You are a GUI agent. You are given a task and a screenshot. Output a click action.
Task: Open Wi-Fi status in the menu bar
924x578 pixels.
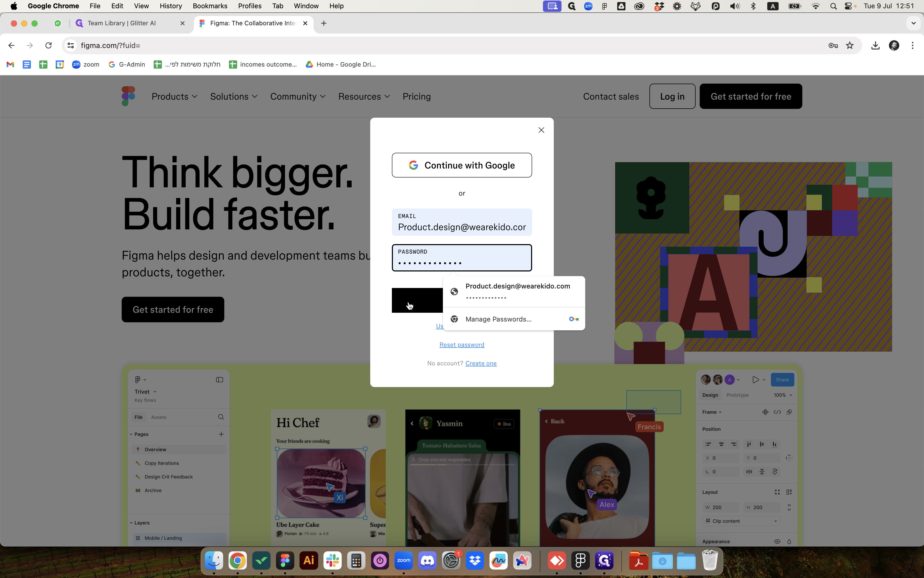click(815, 6)
